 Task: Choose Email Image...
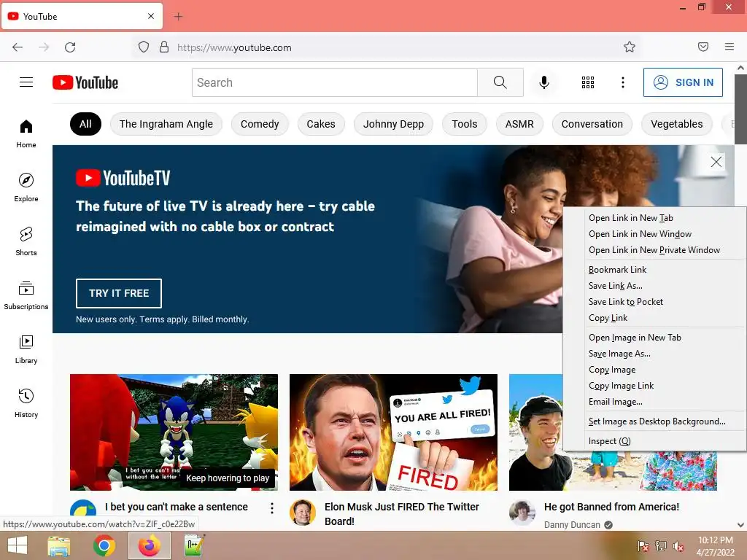615,402
